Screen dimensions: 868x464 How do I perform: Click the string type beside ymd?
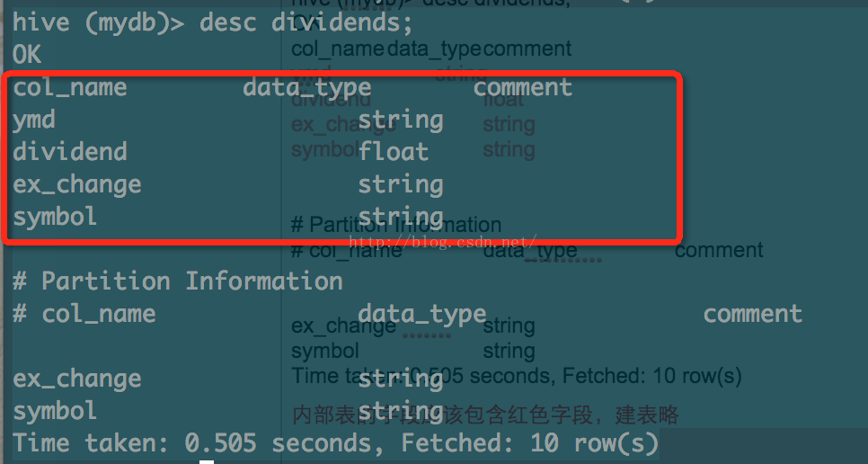pos(400,120)
